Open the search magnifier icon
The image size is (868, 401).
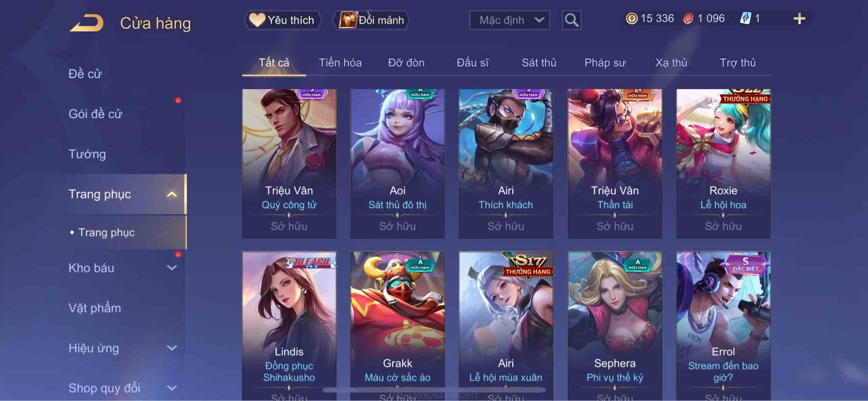pyautogui.click(x=571, y=20)
